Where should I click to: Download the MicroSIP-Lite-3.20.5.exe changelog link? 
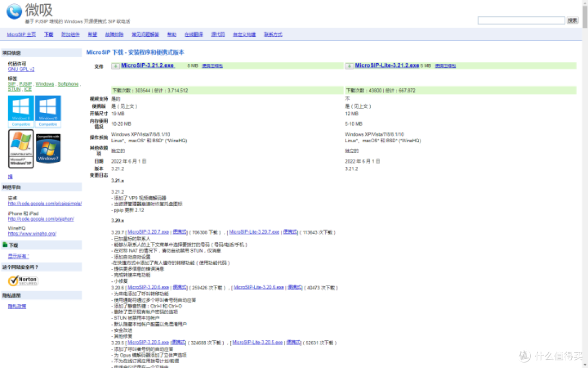(257, 342)
